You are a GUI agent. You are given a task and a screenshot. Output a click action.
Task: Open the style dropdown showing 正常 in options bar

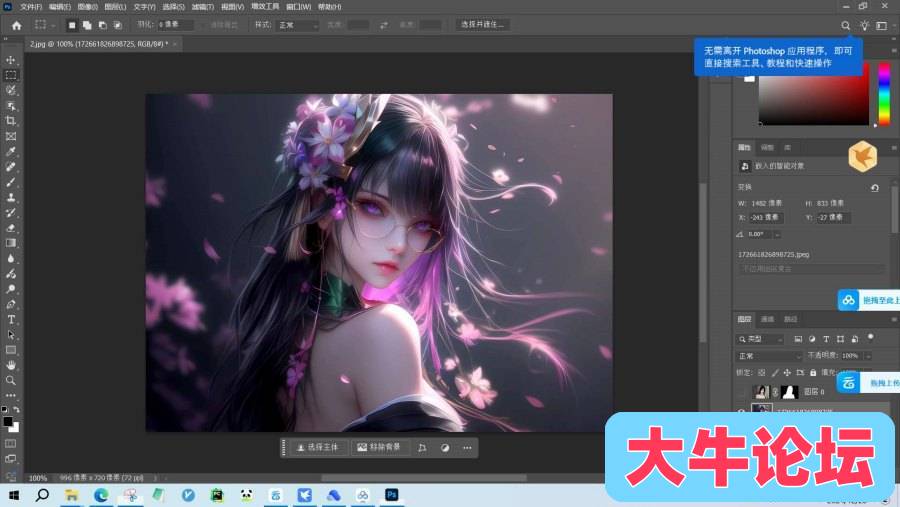pyautogui.click(x=297, y=25)
